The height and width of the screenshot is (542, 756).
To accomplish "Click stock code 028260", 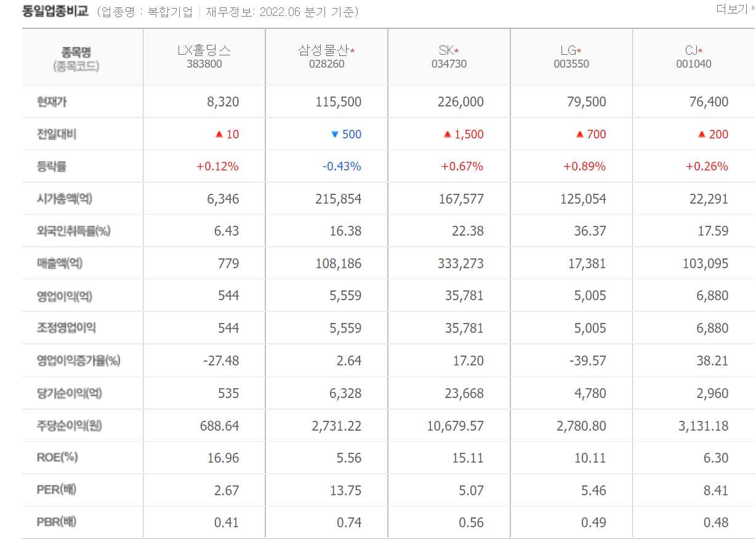I will [327, 64].
